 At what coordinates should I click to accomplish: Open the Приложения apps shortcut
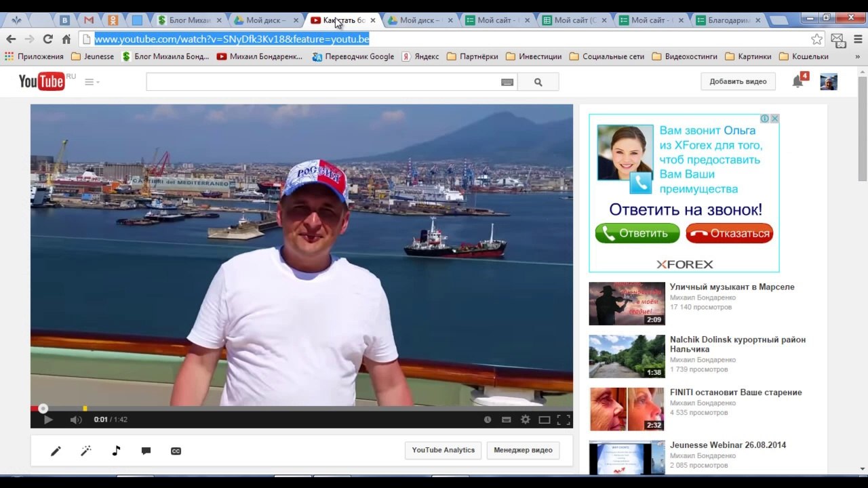(34, 57)
